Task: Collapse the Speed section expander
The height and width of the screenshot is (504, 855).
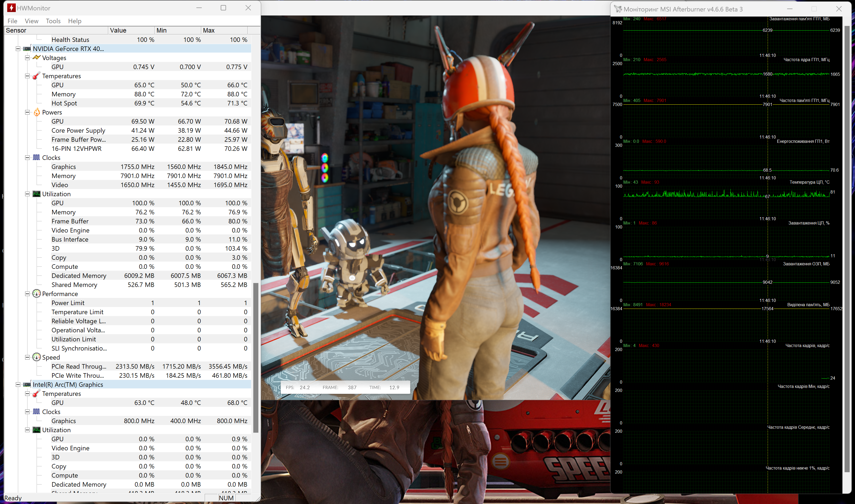Action: coord(27,357)
